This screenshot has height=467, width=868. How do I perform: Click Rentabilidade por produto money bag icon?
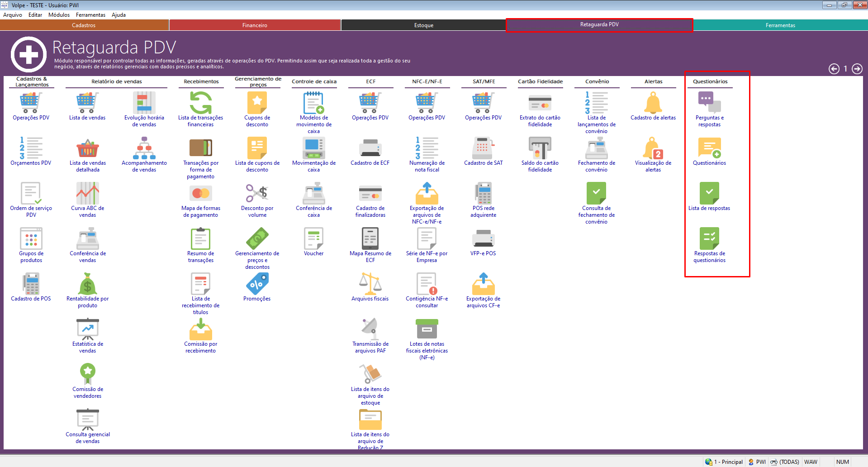87,284
